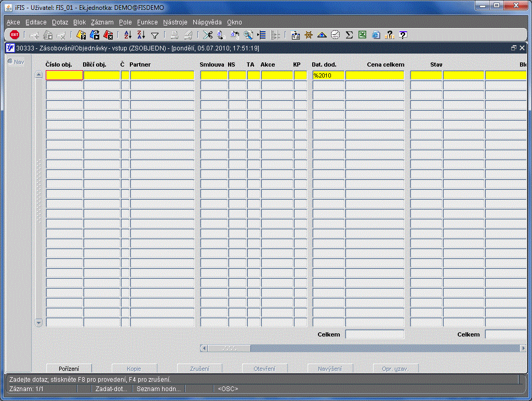
Task: Click the Pořízení button
Action: pyautogui.click(x=69, y=368)
